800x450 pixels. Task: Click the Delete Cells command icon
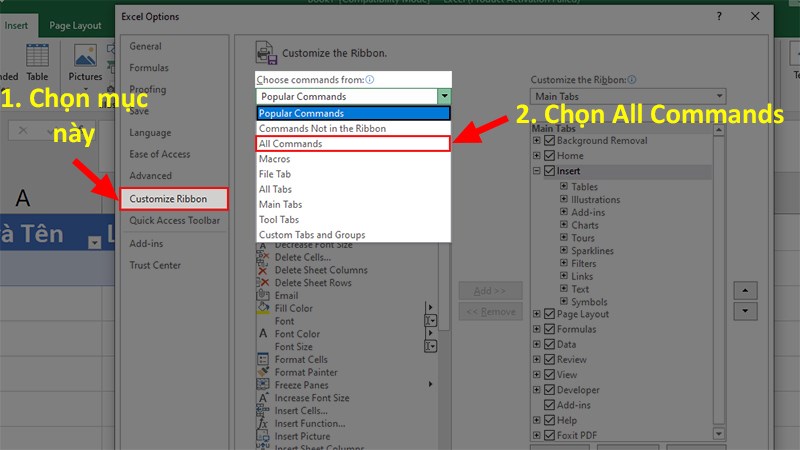(x=263, y=258)
